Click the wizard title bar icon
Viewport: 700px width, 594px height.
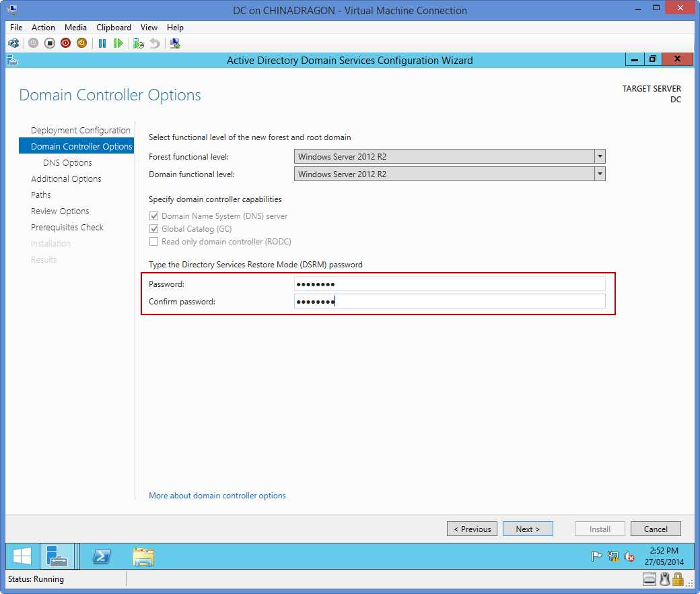pyautogui.click(x=12, y=61)
